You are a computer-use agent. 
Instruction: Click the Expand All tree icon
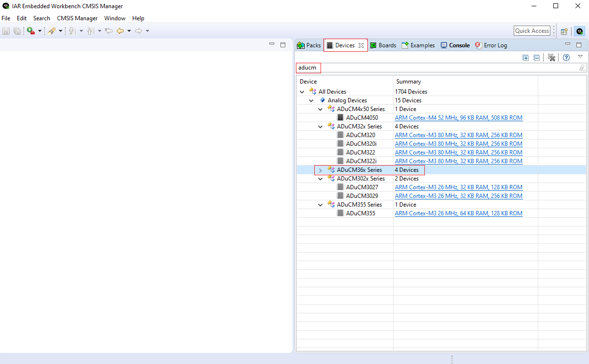tap(526, 57)
